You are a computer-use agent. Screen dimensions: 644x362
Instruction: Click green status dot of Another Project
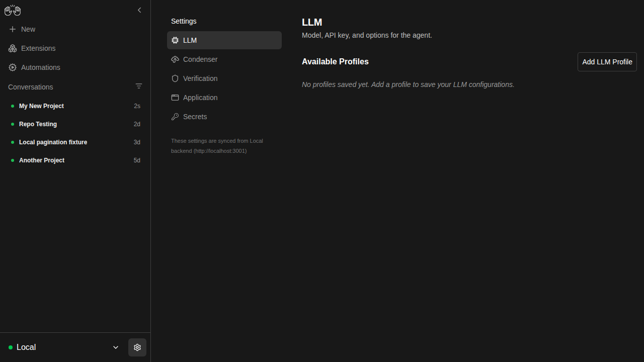(13, 160)
